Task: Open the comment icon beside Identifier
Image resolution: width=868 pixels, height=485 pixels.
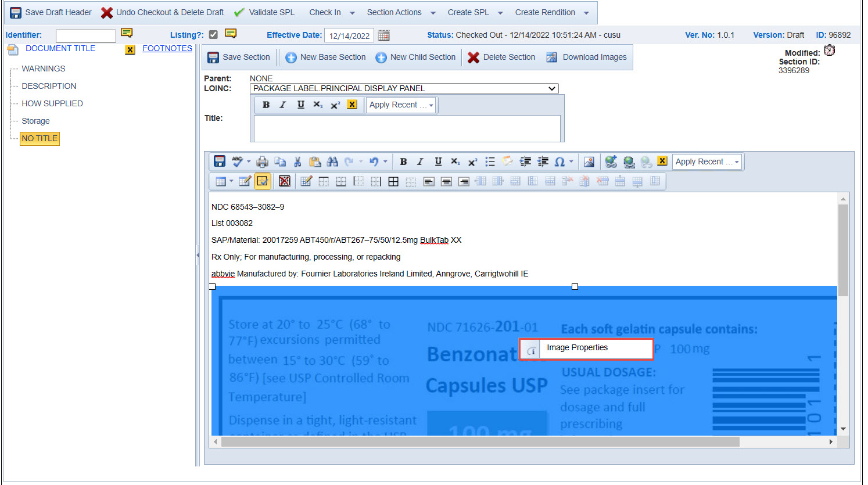Action: tap(127, 33)
